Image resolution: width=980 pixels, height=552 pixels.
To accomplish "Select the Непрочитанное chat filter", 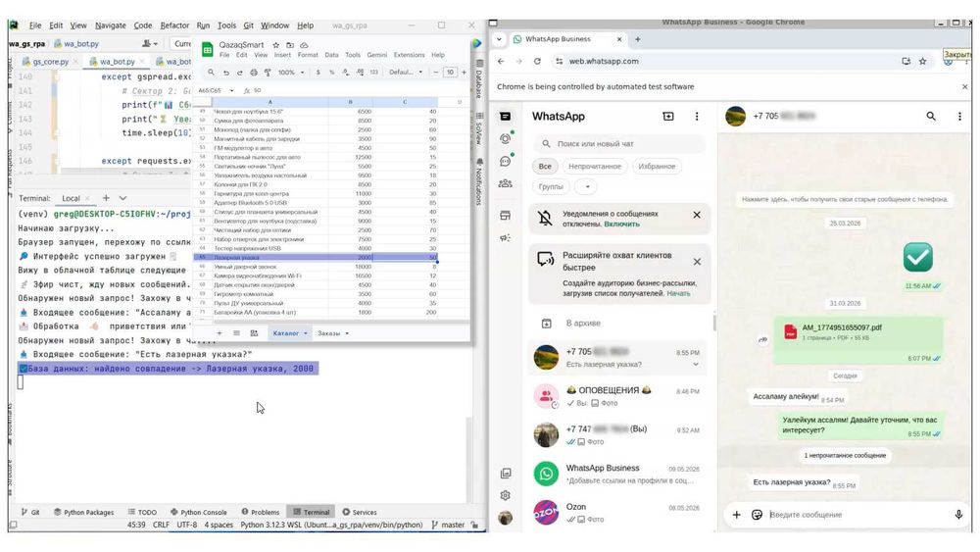I will pos(595,167).
